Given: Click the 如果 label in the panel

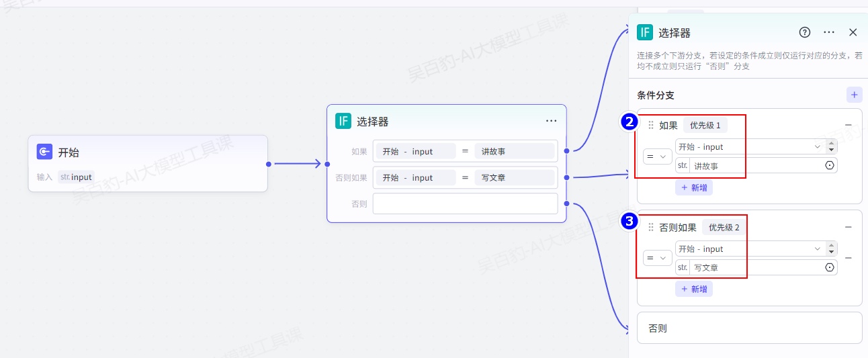Looking at the screenshot, I should pos(668,126).
